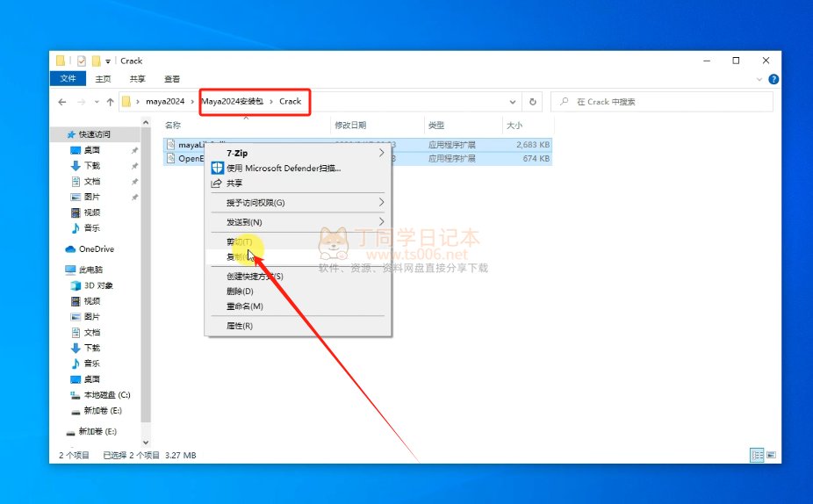
Task: Open 授予访问权限(G) submenu
Action: (x=299, y=202)
